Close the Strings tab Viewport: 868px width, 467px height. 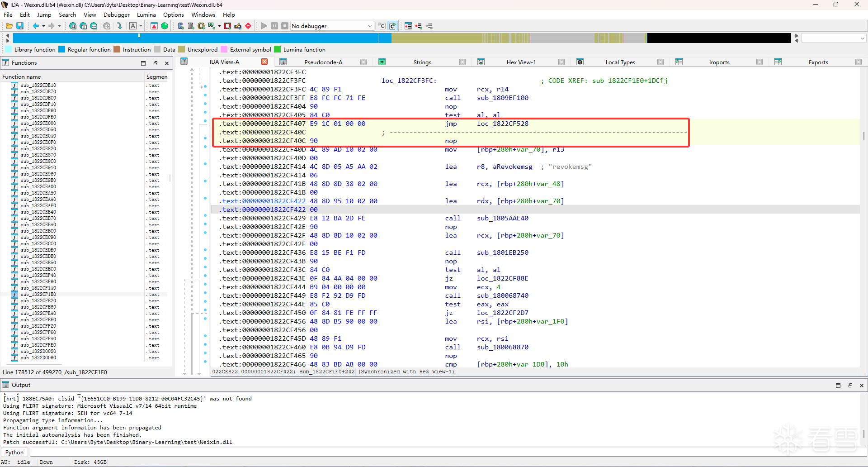462,62
